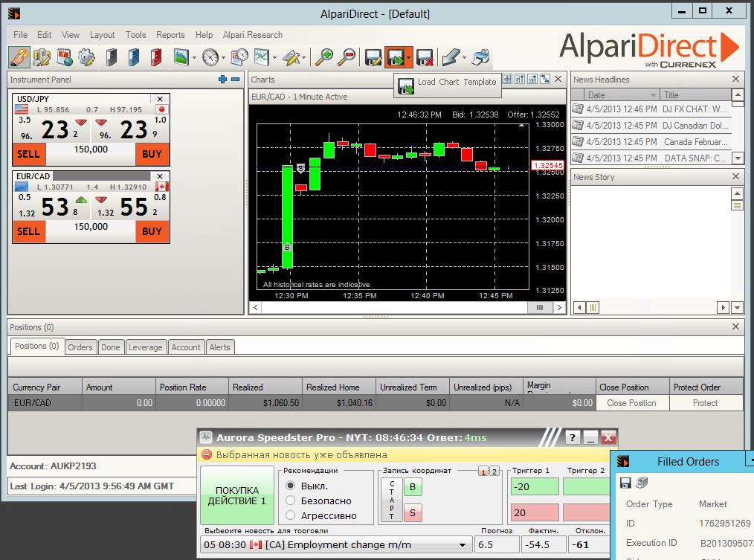This screenshot has width=754, height=560.
Task: Open dropdown arrow beside the line-chart icon
Action: [x=274, y=58]
